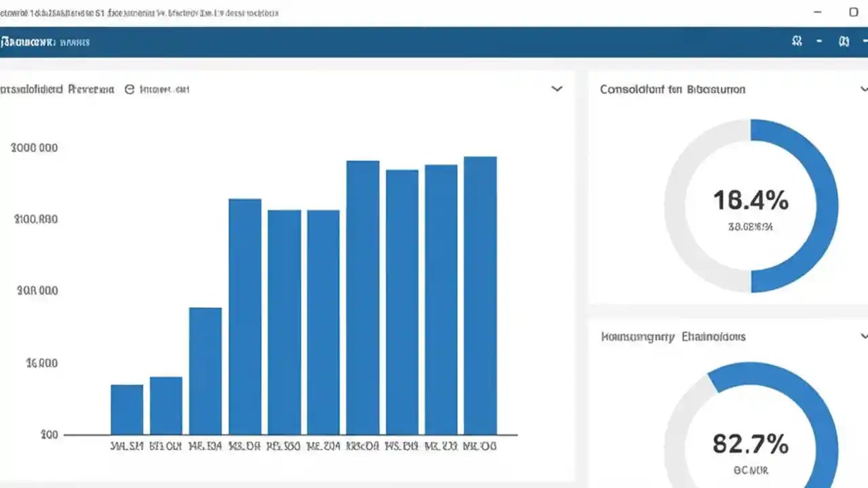Click the 82.7% value in the lower gauge
Viewport: 868px width, 488px height.
click(749, 444)
